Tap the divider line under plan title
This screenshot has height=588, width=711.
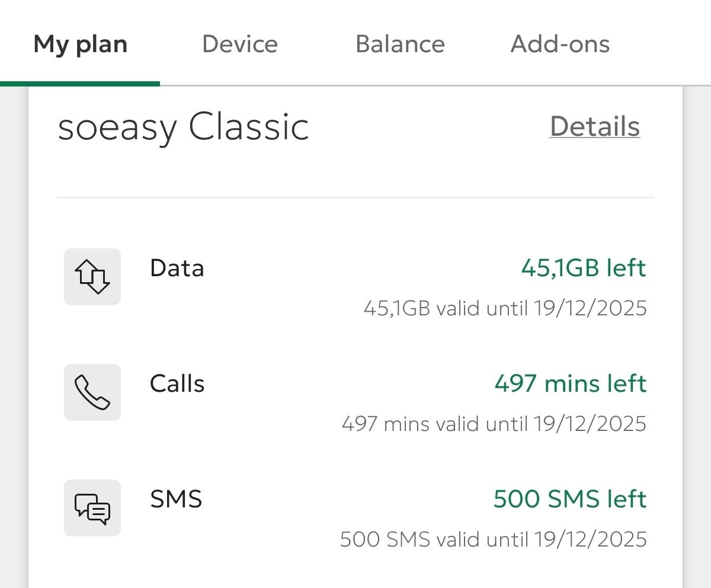click(355, 197)
